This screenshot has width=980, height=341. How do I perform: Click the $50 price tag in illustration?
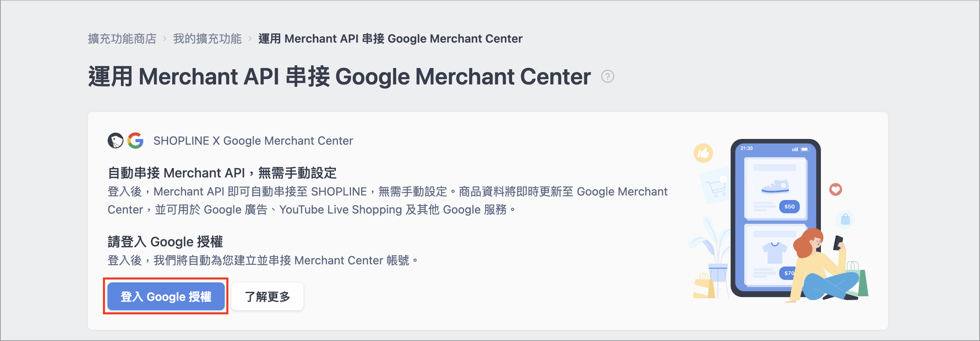[789, 207]
